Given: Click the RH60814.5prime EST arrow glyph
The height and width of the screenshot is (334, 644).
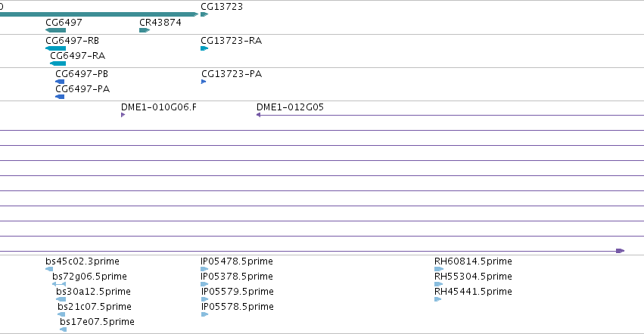Looking at the screenshot, I should [x=439, y=269].
